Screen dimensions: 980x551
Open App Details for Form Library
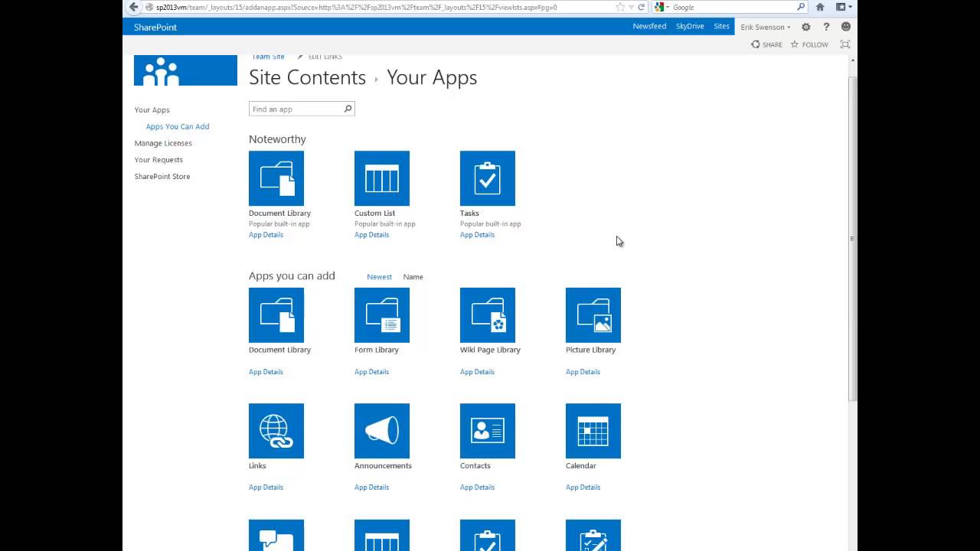click(371, 372)
